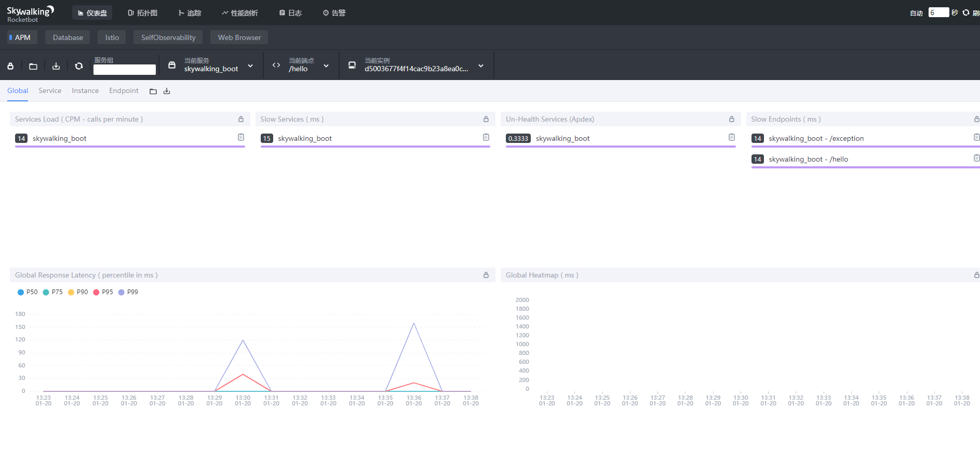The image size is (980, 461).
Task: Expand the 当前实例 instance dropdown
Action: (481, 66)
